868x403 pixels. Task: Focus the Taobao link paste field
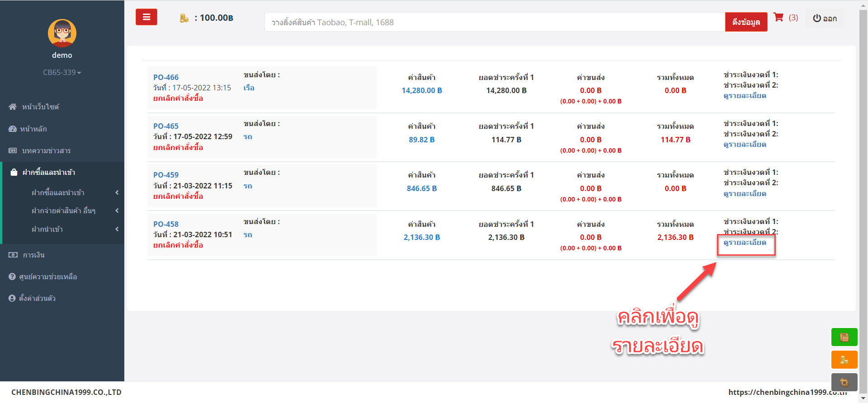pyautogui.click(x=495, y=22)
